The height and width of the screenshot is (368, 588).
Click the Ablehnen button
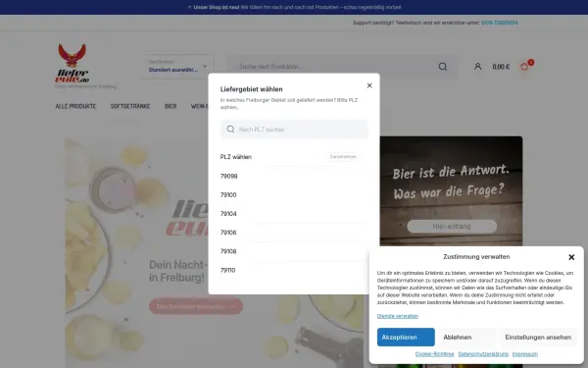(x=467, y=338)
